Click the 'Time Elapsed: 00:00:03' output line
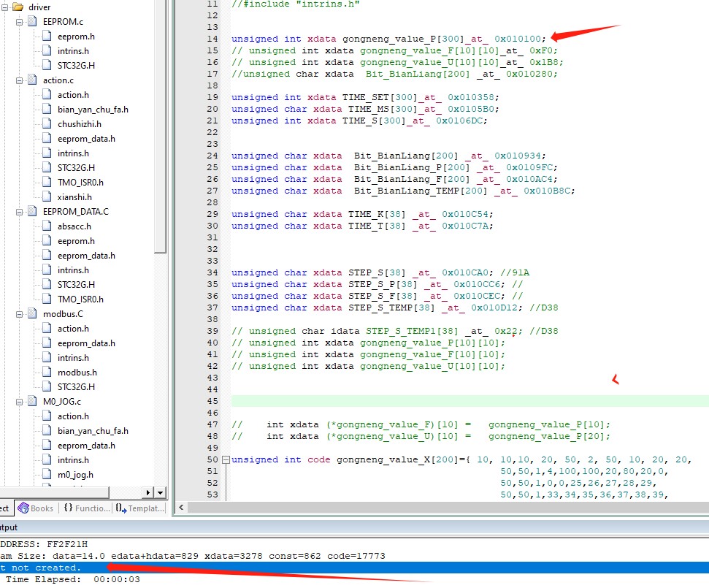Viewport: 709px width, 588px height. tap(72, 579)
